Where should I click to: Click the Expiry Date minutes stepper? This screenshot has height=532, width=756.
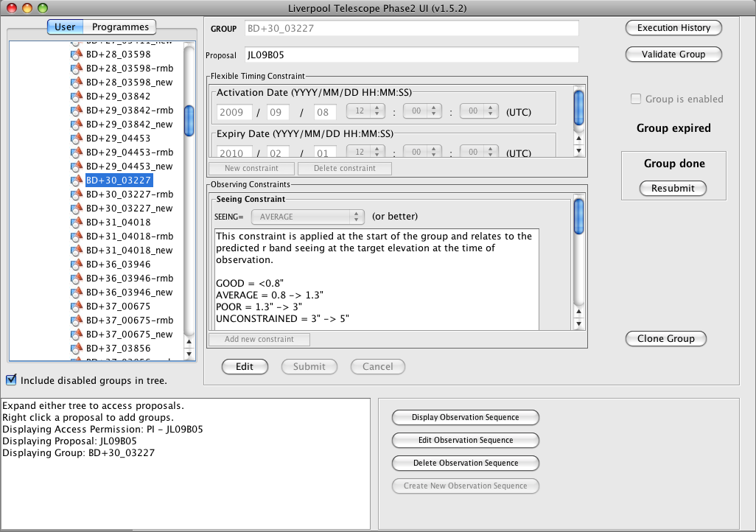pyautogui.click(x=434, y=152)
